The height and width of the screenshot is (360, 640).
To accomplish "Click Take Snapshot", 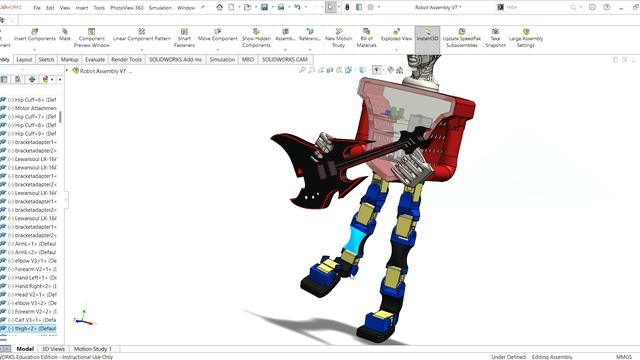I will pyautogui.click(x=495, y=38).
